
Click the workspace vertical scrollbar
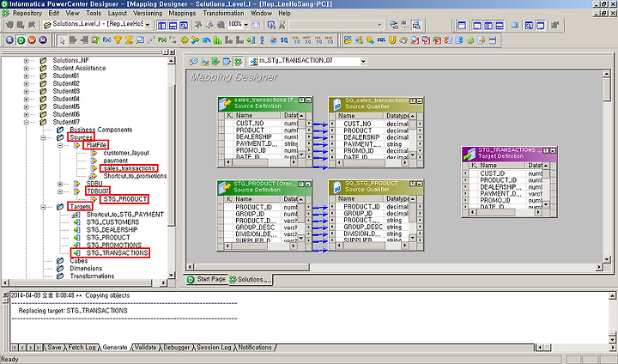point(607,166)
